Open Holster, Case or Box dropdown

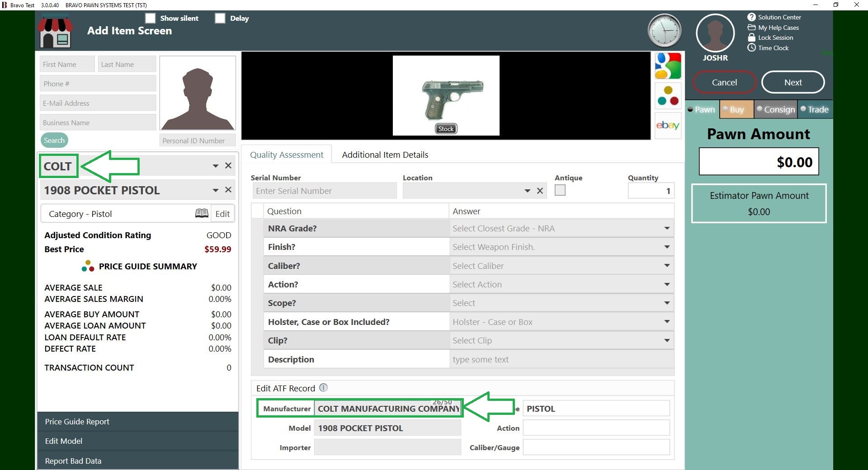tap(667, 322)
